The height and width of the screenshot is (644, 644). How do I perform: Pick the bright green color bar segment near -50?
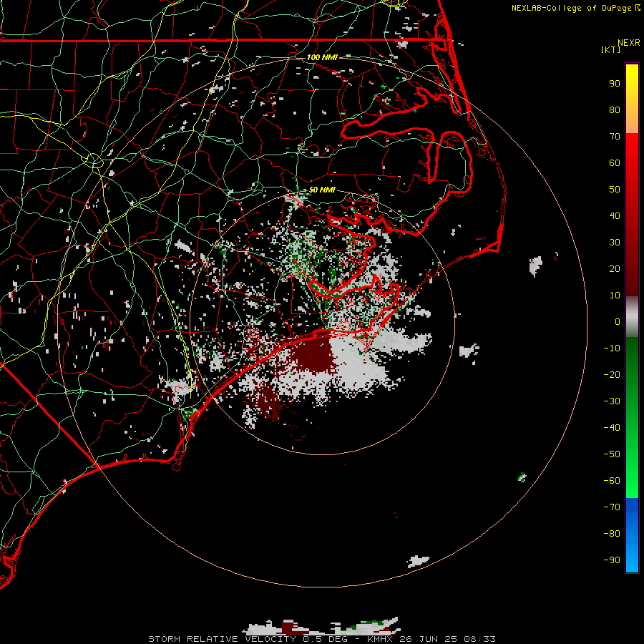[632, 456]
